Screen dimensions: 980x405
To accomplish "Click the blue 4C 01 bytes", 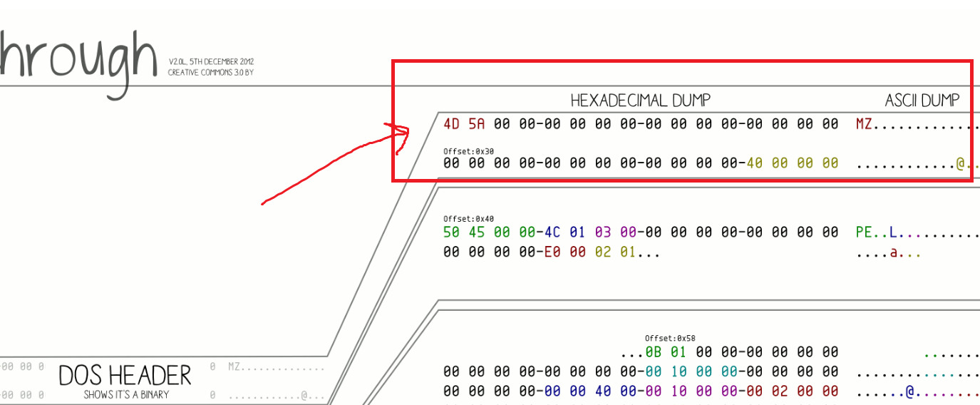I will (x=564, y=232).
